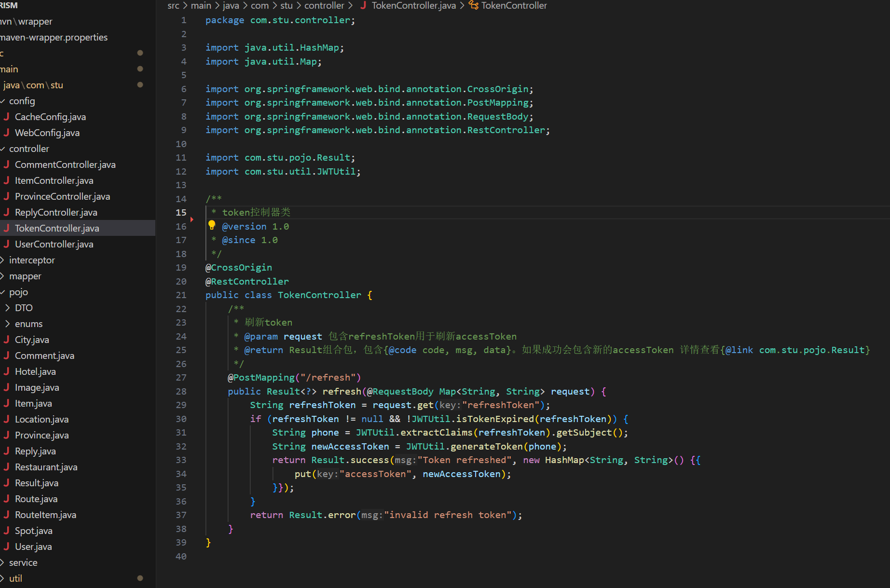This screenshot has height=588, width=890.
Task: Expand the DTO folder chevron
Action: [x=8, y=308]
